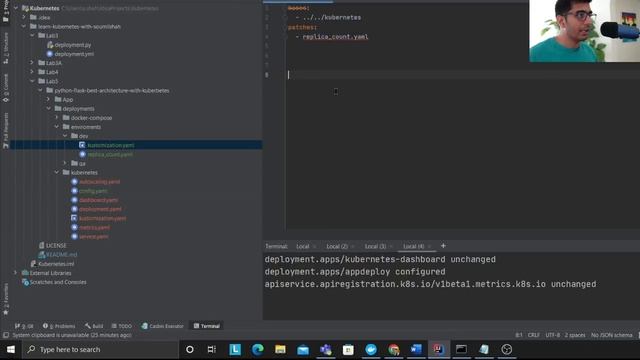Open deployment.yaml in kubernetes folder

[x=100, y=209]
